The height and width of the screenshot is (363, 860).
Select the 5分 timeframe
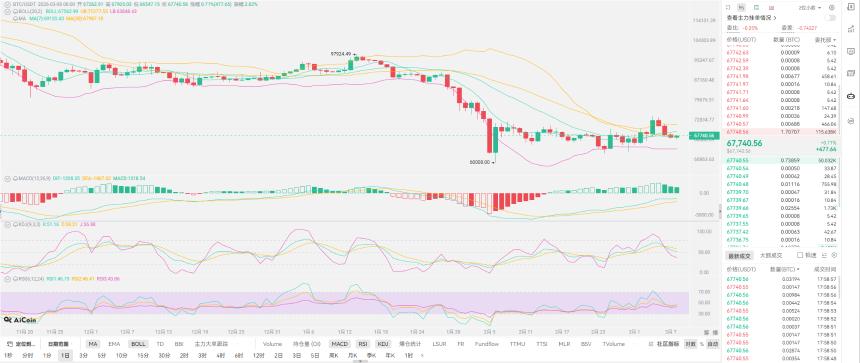click(x=102, y=355)
